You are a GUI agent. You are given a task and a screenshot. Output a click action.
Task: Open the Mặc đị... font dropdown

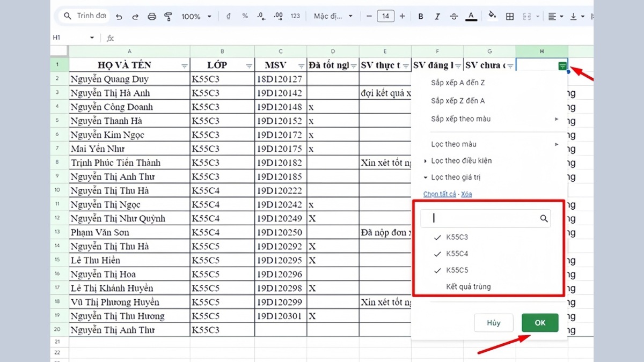(332, 17)
